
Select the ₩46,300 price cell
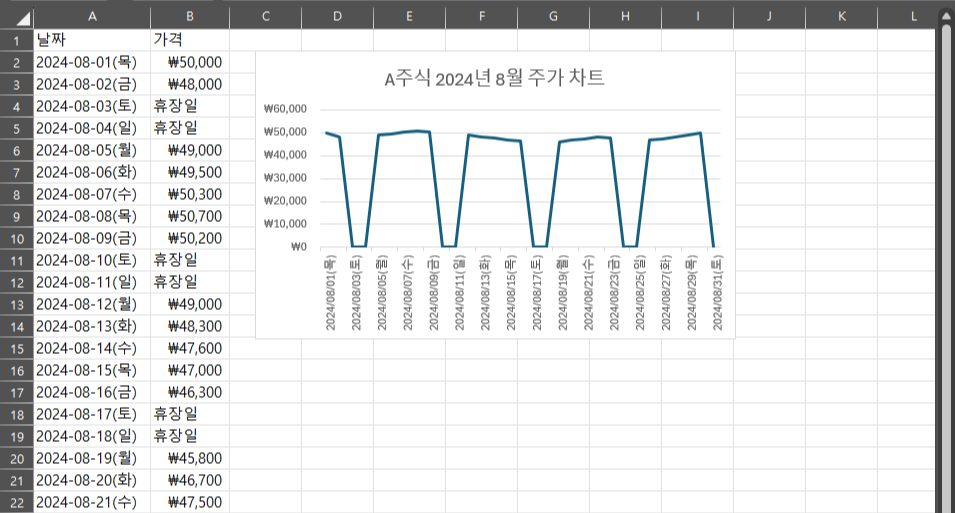(190, 392)
